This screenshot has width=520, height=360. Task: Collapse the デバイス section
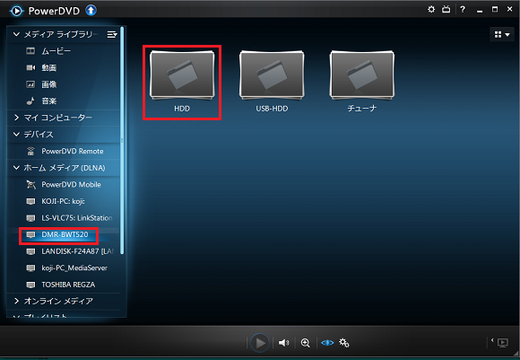pyautogui.click(x=16, y=134)
